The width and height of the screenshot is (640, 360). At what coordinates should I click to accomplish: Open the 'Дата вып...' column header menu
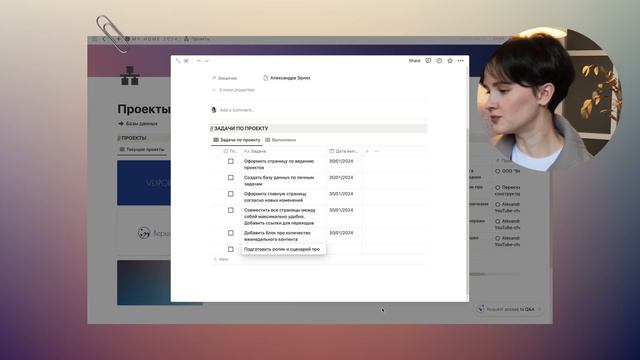coord(344,151)
